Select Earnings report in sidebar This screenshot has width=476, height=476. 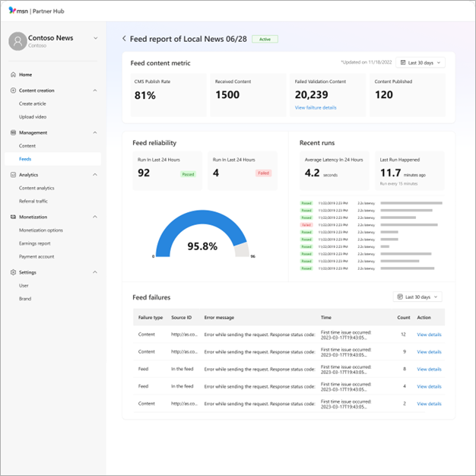pos(35,243)
